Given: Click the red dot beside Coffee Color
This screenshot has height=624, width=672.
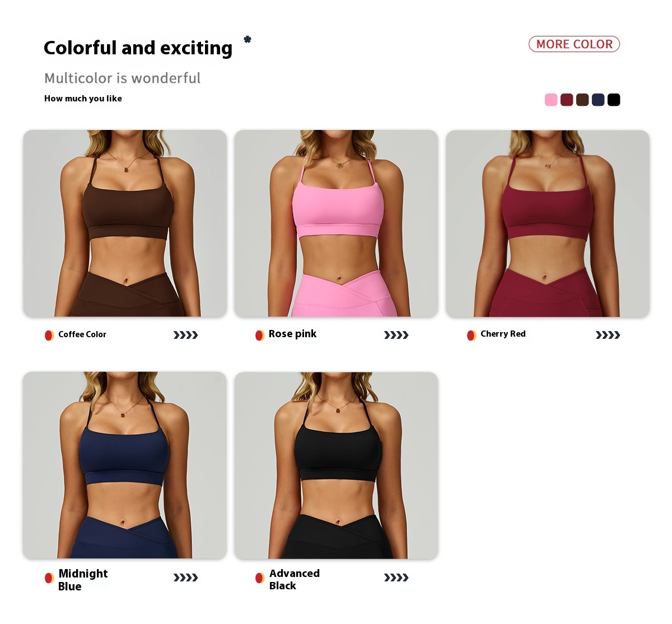Looking at the screenshot, I should 49,335.
